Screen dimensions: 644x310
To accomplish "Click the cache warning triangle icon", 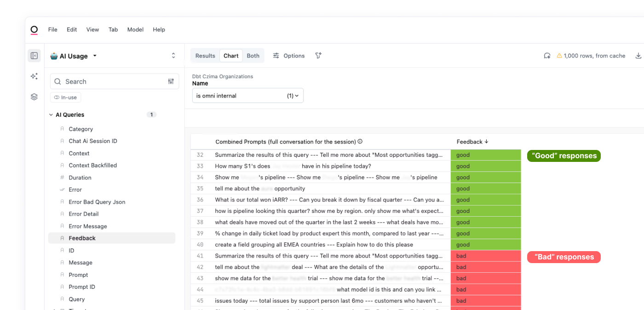I will [560, 55].
